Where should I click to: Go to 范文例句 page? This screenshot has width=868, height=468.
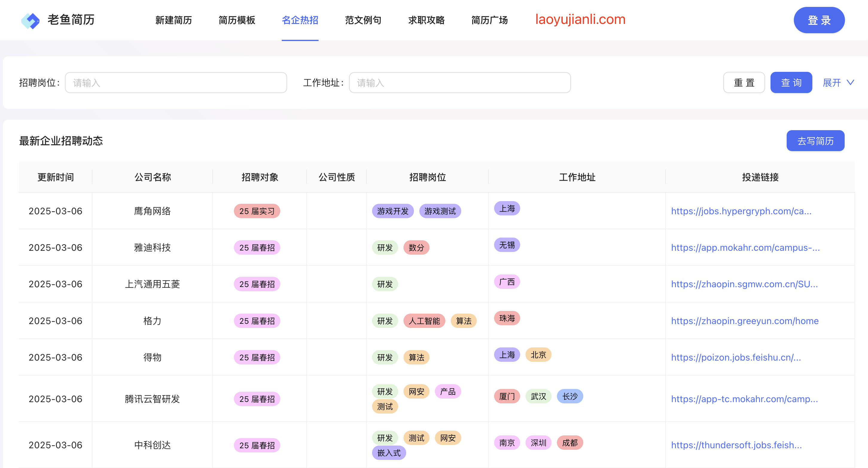tap(363, 20)
